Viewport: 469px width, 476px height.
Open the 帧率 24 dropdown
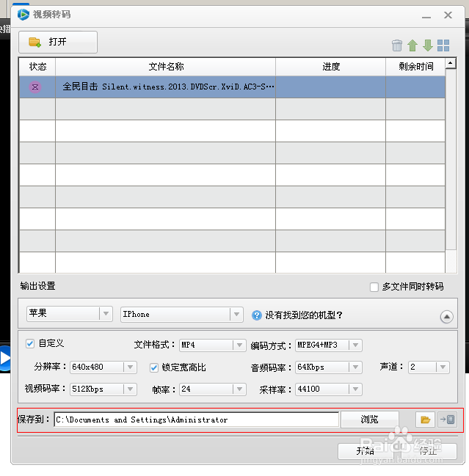tap(213, 389)
